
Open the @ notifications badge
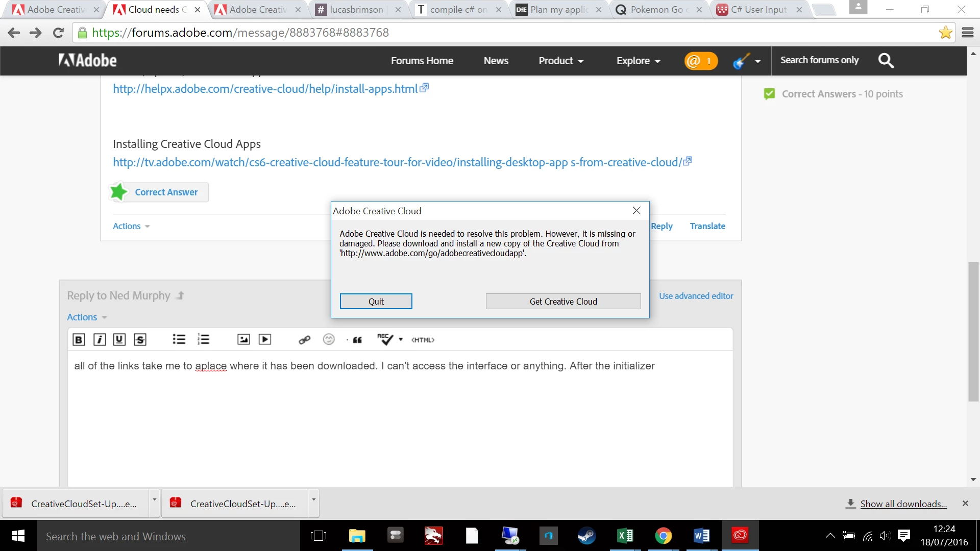pos(701,61)
